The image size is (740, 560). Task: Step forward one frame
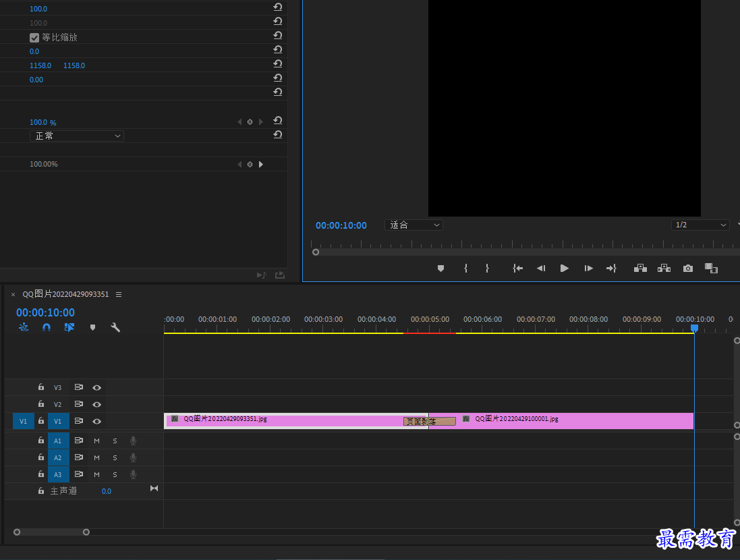(588, 269)
